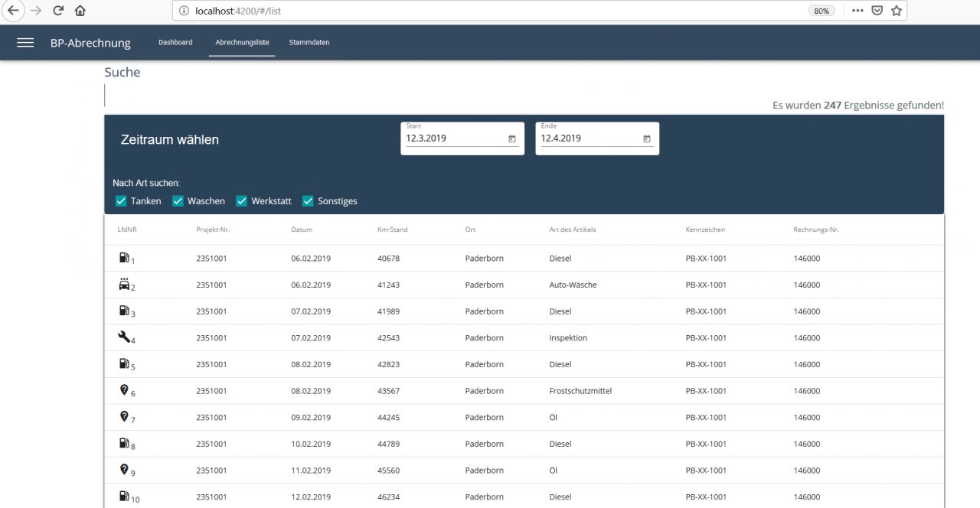Uncheck the Werkstatt checkbox
Viewport: 980px width, 508px height.
pyautogui.click(x=242, y=201)
